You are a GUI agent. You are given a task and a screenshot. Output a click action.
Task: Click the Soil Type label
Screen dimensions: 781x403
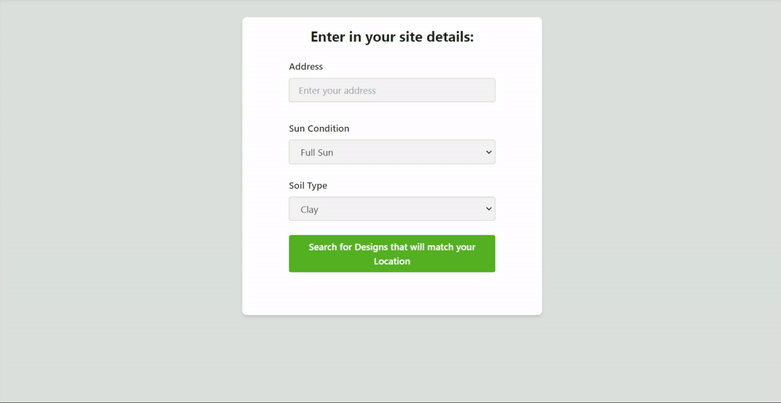pyautogui.click(x=308, y=185)
